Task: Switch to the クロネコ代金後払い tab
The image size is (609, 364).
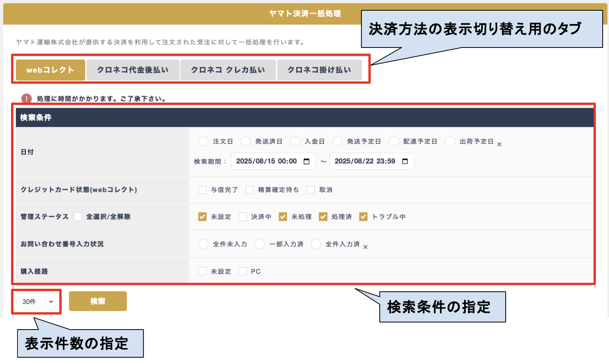Action: 133,70
